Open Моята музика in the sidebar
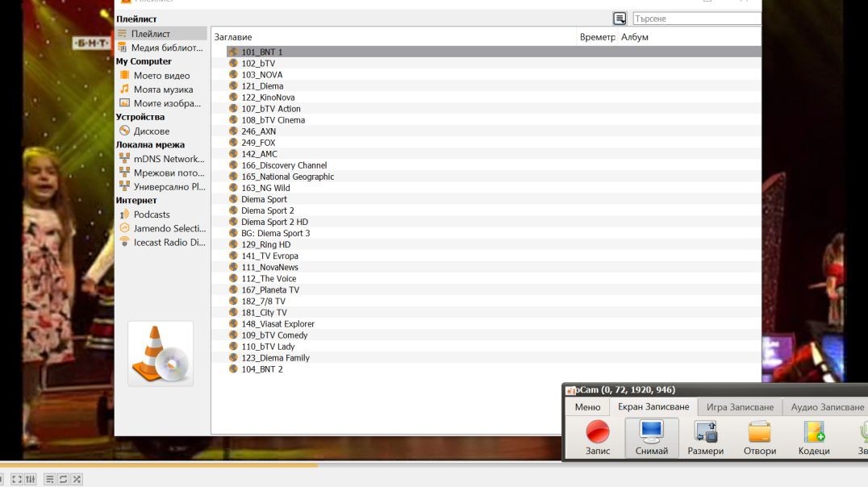 coord(161,89)
